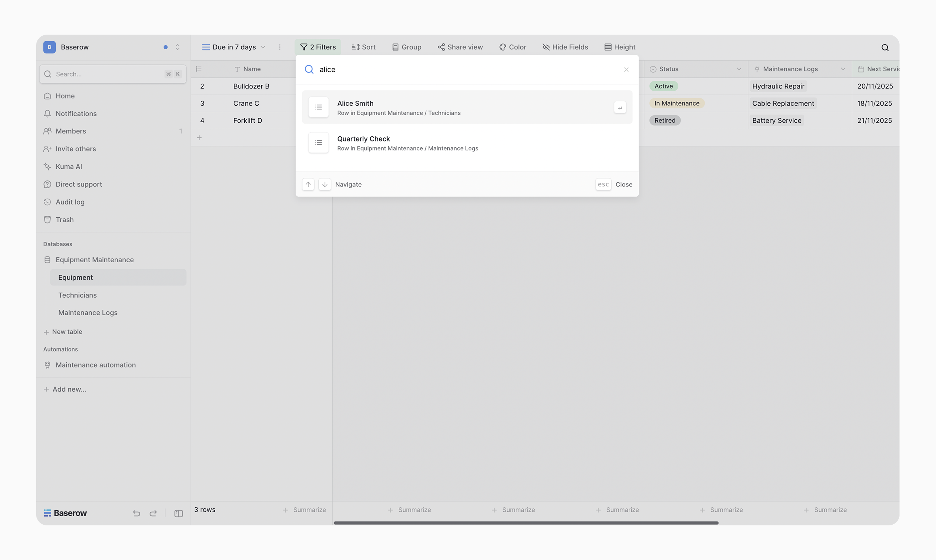The image size is (936, 560).
Task: Open the 2 Filters button
Action: (x=318, y=47)
